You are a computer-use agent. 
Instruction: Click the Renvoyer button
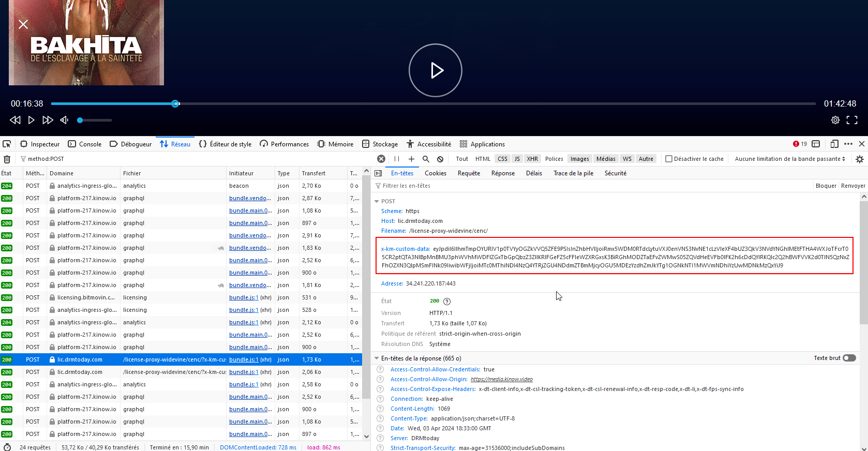[x=853, y=186]
